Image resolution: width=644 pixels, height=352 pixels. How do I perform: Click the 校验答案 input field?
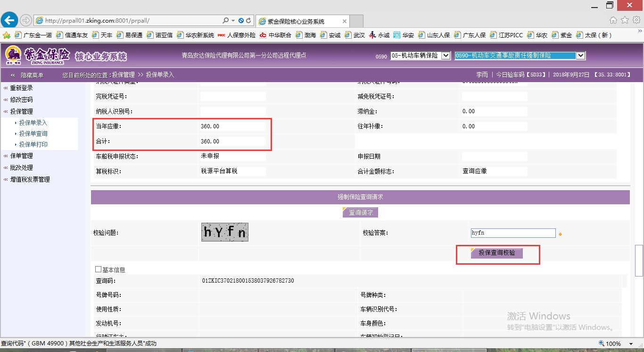coord(513,233)
